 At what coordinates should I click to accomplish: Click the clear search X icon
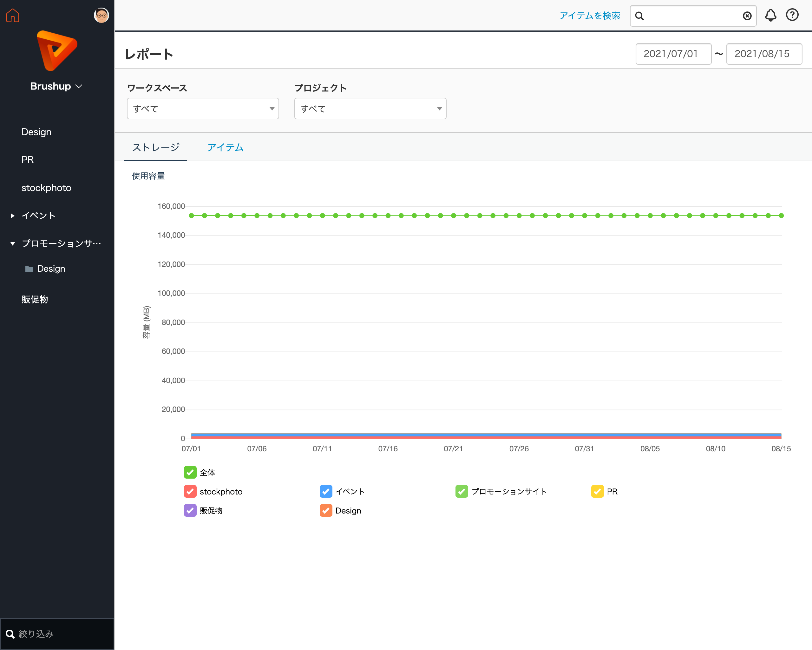747,16
